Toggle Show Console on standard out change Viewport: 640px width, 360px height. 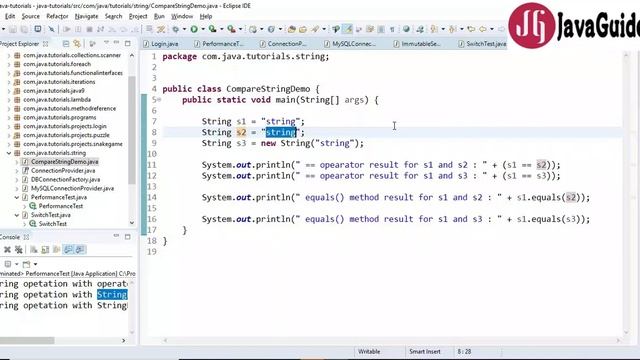click(x=68, y=249)
